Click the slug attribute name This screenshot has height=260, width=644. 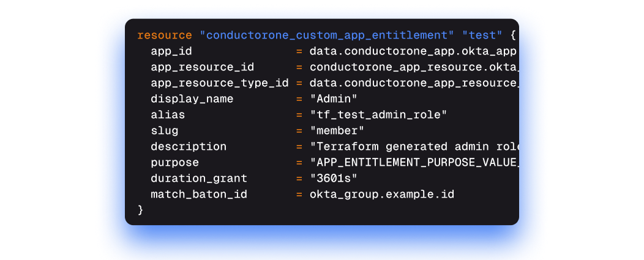[164, 130]
